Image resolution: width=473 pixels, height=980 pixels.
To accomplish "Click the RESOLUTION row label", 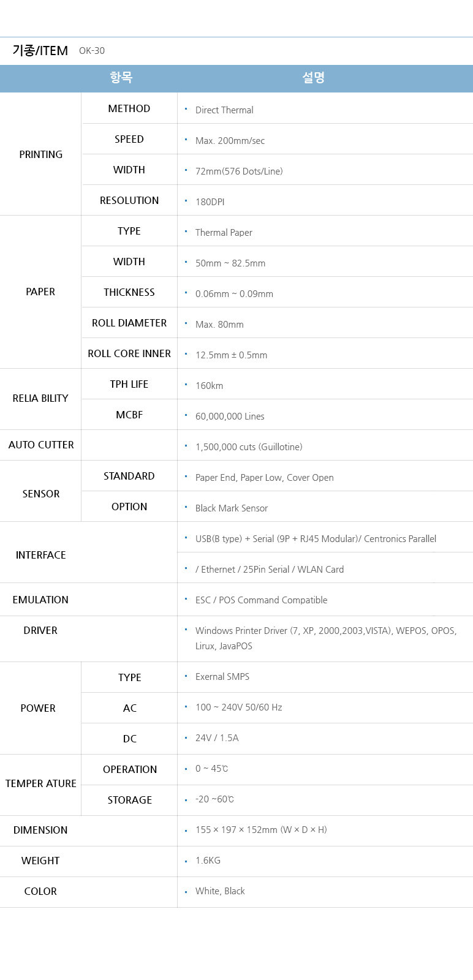I will tap(129, 200).
